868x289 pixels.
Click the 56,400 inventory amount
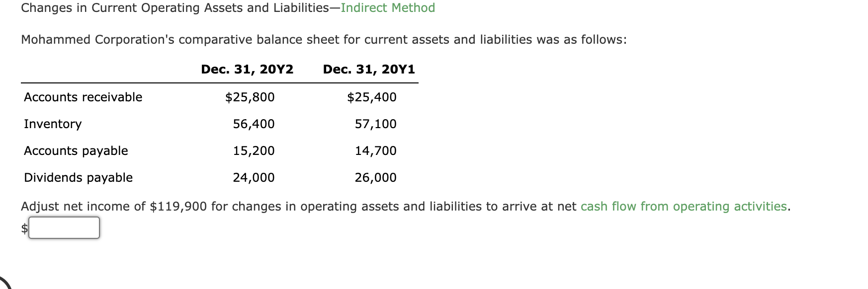[254, 124]
